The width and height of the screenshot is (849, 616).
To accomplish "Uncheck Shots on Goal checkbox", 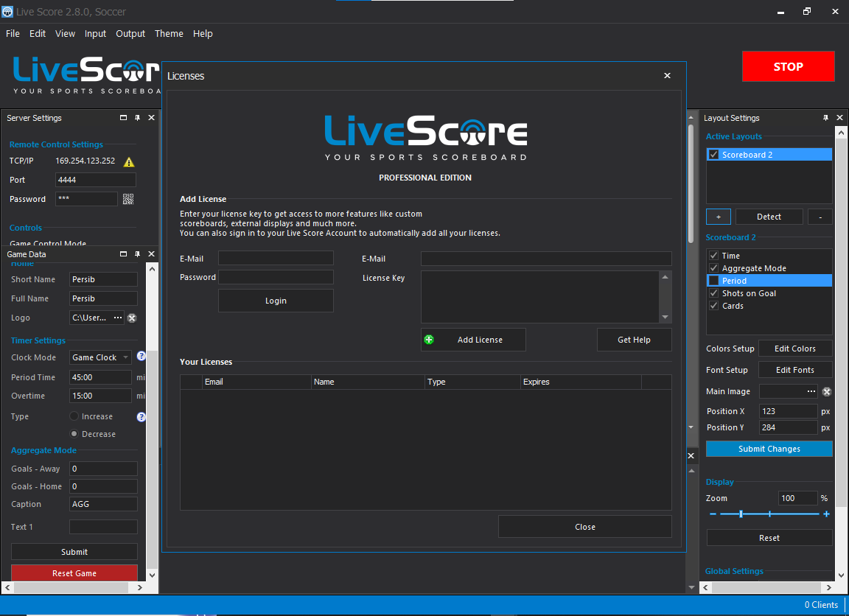I will point(713,293).
